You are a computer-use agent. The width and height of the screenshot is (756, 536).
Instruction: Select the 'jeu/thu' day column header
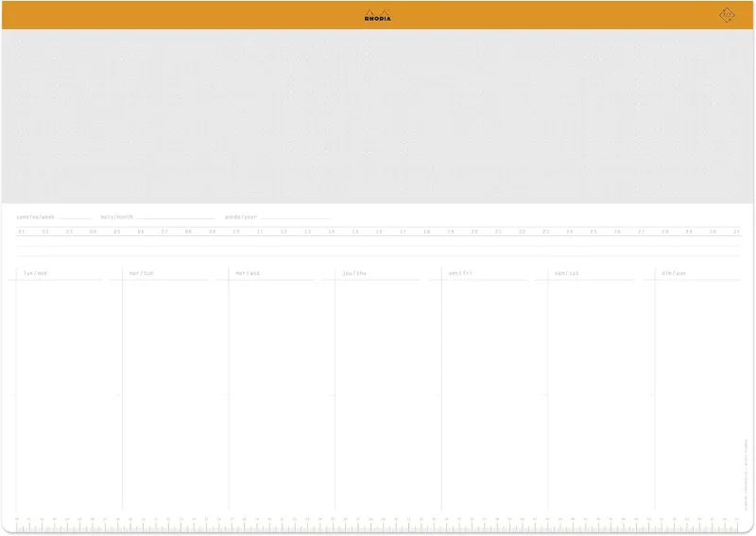pos(353,273)
